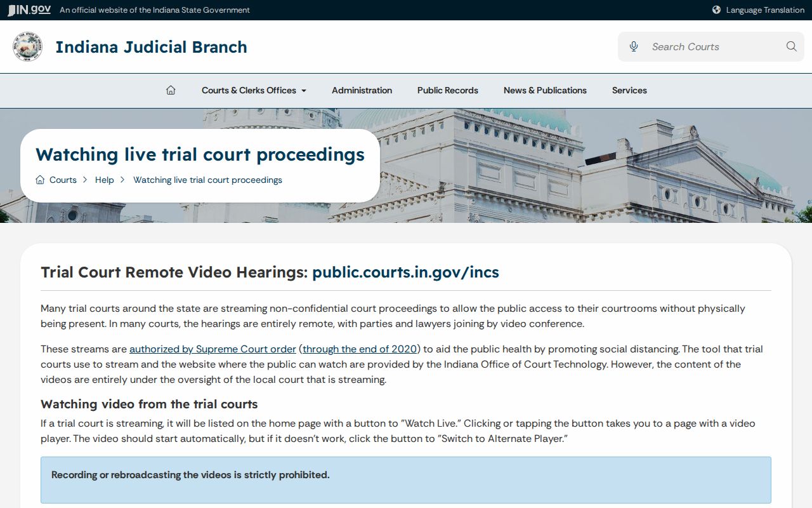Click the 'Watching live trial court proceedings' page heading
The width and height of the screenshot is (812, 508).
tap(200, 154)
